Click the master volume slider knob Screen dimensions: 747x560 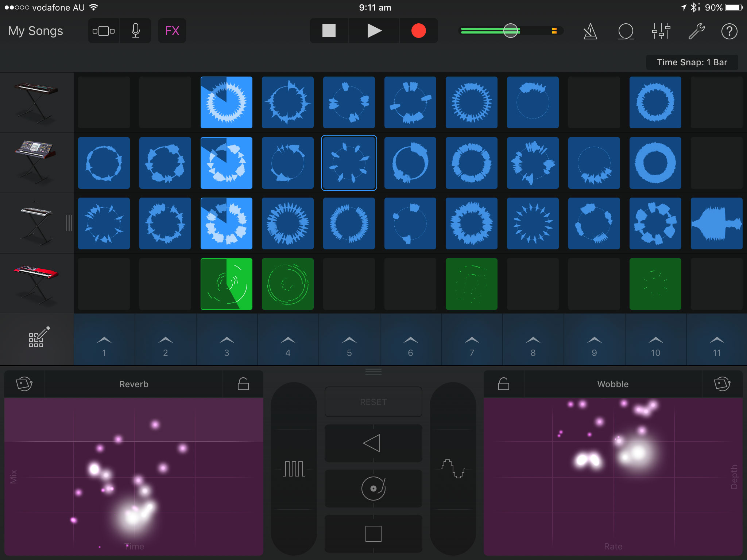[x=511, y=31]
